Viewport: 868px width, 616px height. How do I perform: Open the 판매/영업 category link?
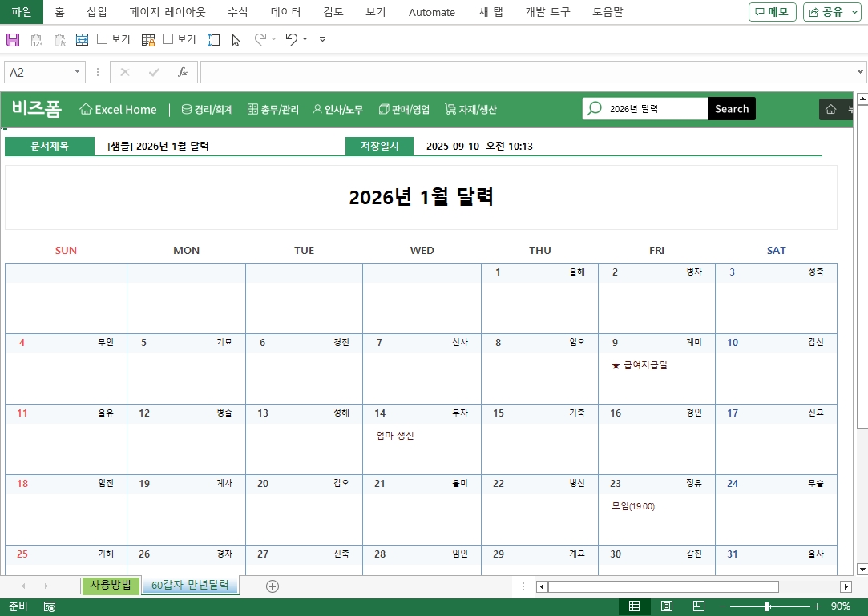(404, 109)
